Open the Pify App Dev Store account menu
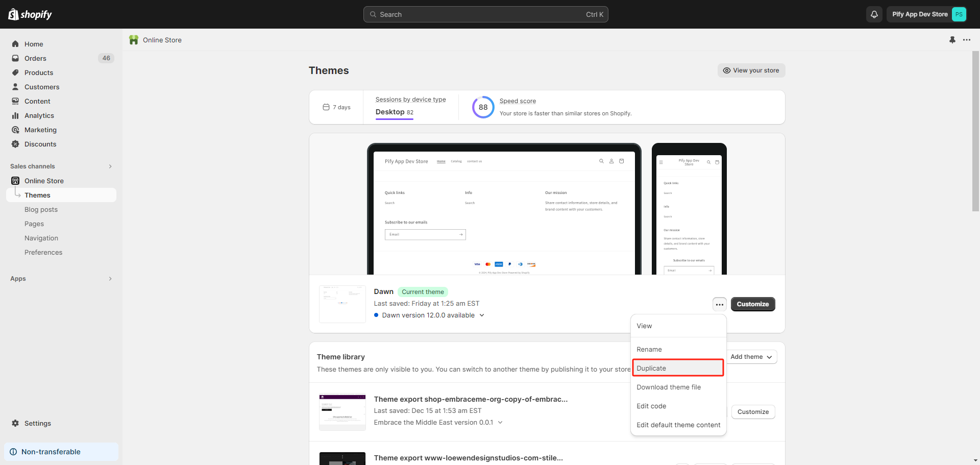The height and width of the screenshot is (465, 980). (927, 14)
